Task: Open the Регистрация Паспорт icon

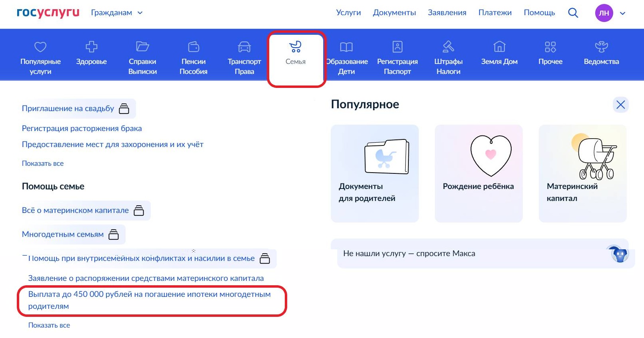Action: pyautogui.click(x=398, y=47)
